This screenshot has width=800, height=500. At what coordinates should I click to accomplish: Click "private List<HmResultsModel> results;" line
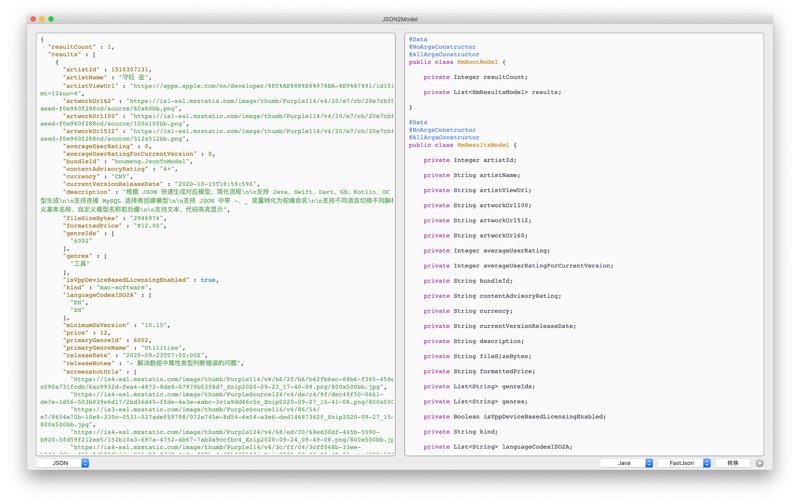click(492, 92)
